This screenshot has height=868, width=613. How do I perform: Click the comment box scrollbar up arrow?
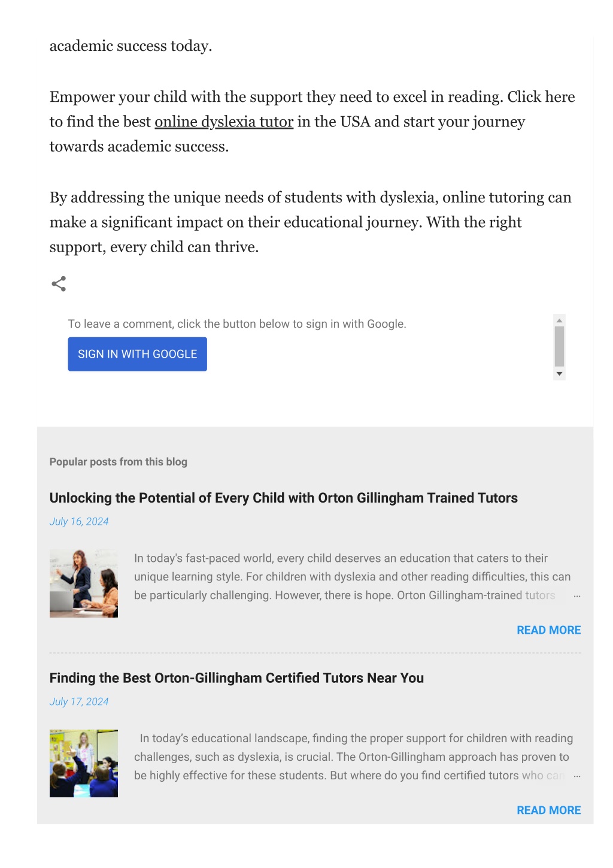coord(560,320)
